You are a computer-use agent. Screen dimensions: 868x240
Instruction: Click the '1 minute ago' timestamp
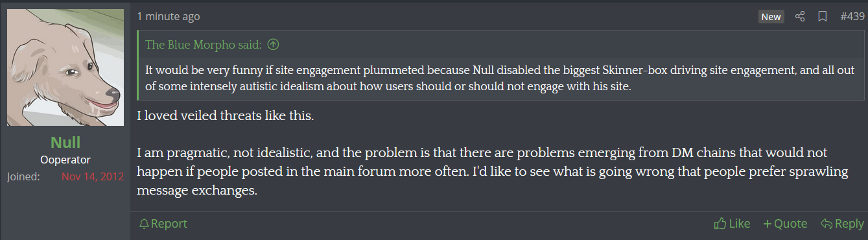coord(169,17)
